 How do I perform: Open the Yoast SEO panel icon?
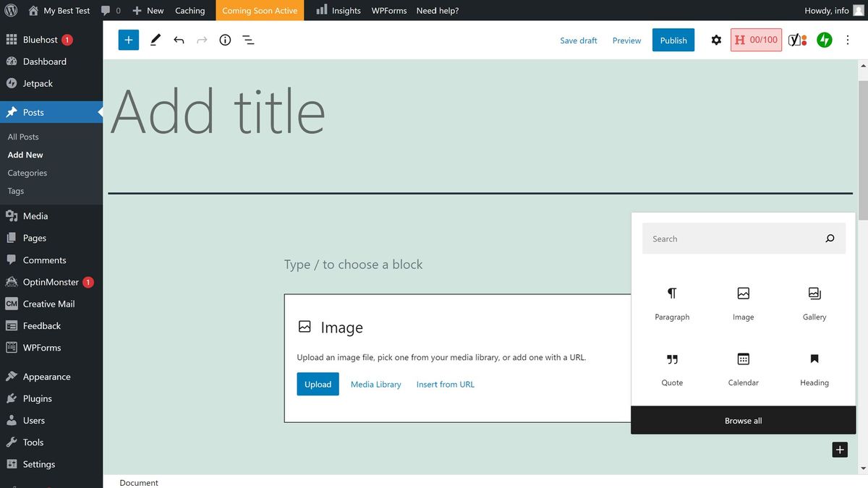pyautogui.click(x=797, y=40)
